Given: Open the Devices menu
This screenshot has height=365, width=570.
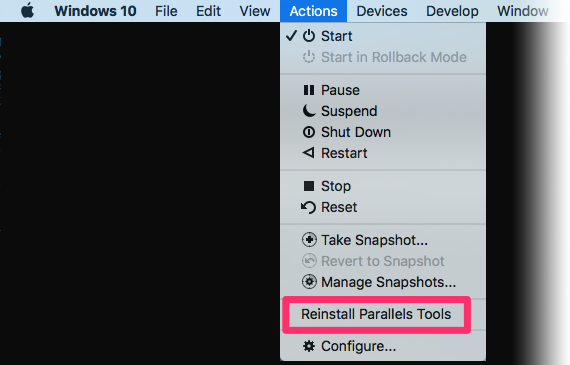Looking at the screenshot, I should (382, 11).
